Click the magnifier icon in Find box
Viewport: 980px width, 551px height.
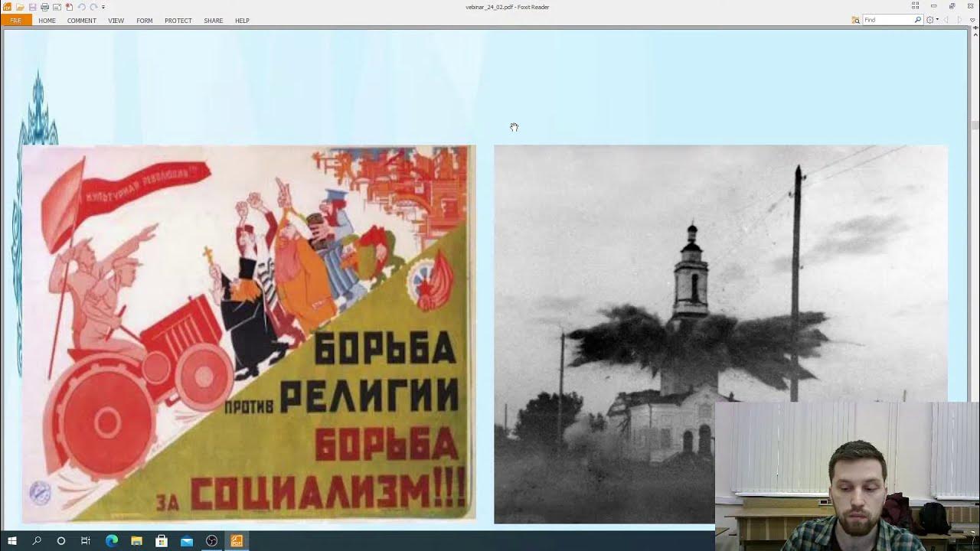(918, 20)
